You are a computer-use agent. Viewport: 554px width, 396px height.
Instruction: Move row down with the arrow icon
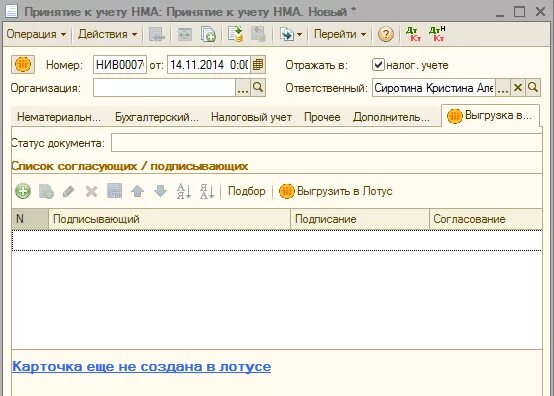click(160, 191)
